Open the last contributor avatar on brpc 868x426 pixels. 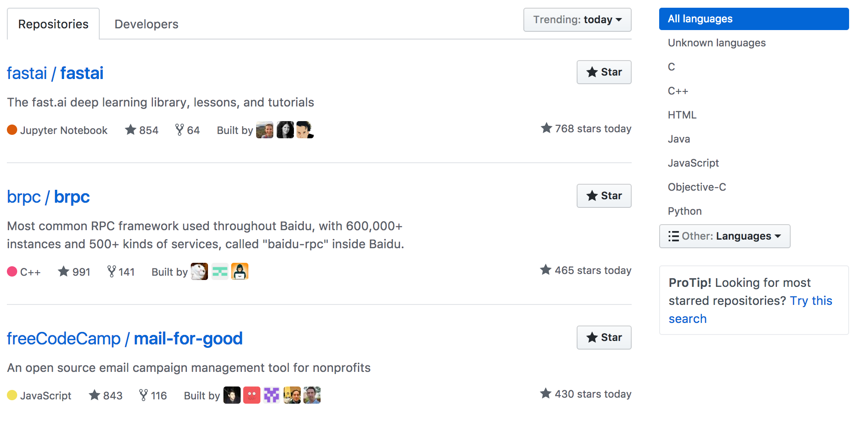[240, 271]
